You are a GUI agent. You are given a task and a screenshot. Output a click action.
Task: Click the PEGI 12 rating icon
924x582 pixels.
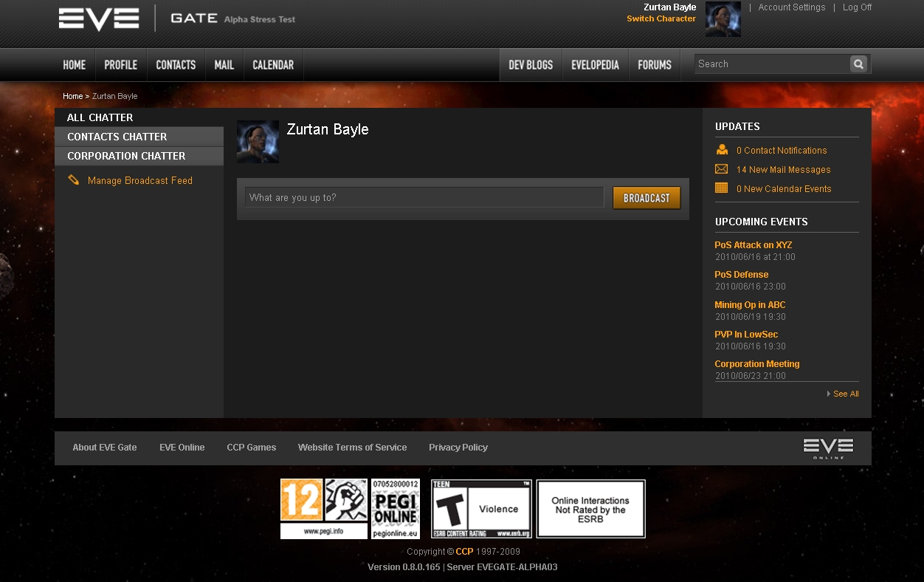(301, 500)
